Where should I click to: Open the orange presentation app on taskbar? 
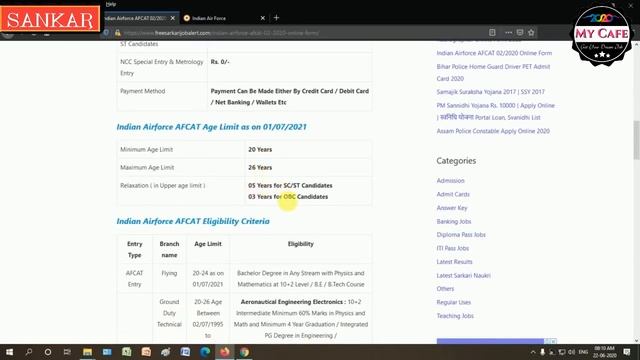(x=146, y=352)
